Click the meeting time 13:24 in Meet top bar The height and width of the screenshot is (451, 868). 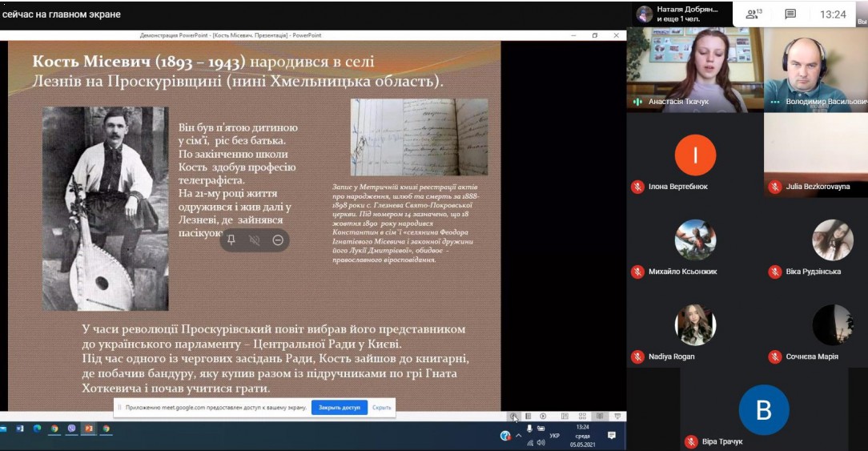[833, 14]
